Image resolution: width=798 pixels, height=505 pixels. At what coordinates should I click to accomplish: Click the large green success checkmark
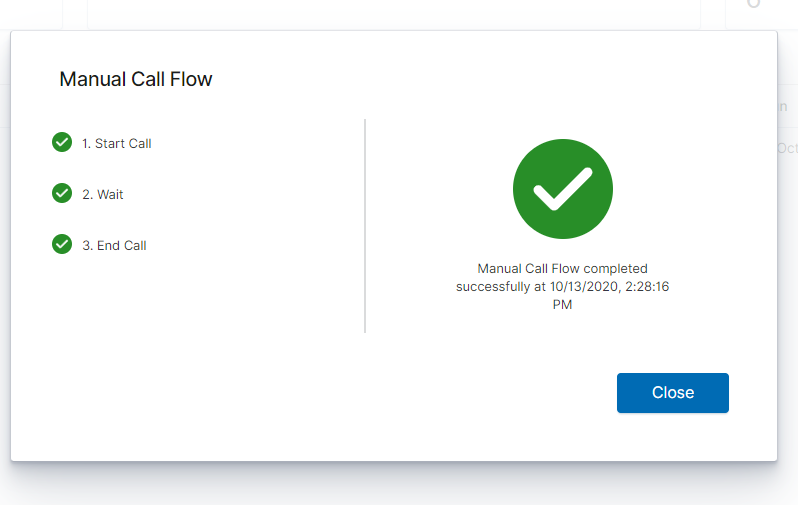tap(562, 189)
